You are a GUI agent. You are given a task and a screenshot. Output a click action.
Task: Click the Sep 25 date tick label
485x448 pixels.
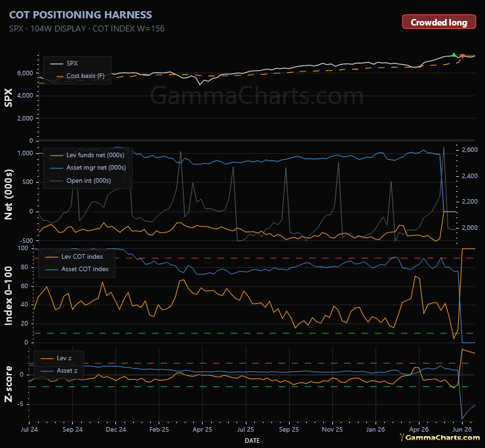tap(289, 430)
